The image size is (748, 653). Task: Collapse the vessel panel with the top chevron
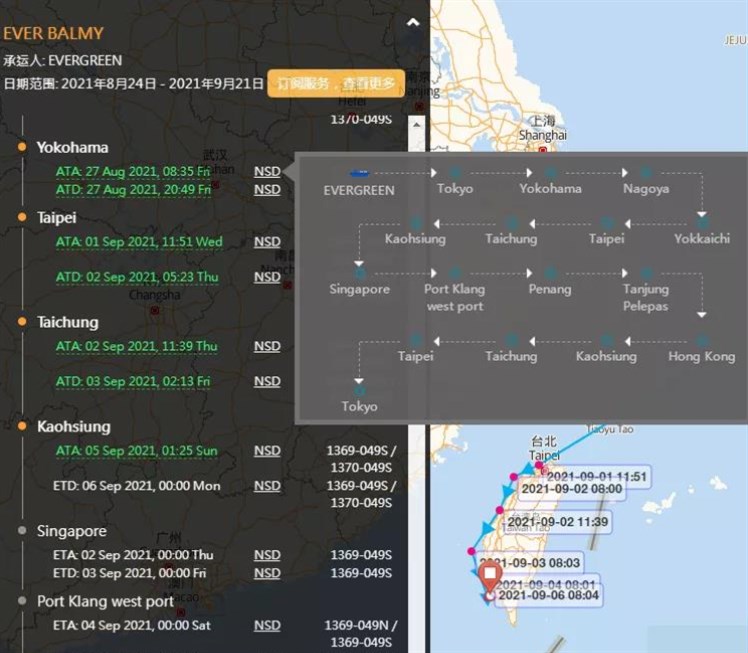pos(413,21)
